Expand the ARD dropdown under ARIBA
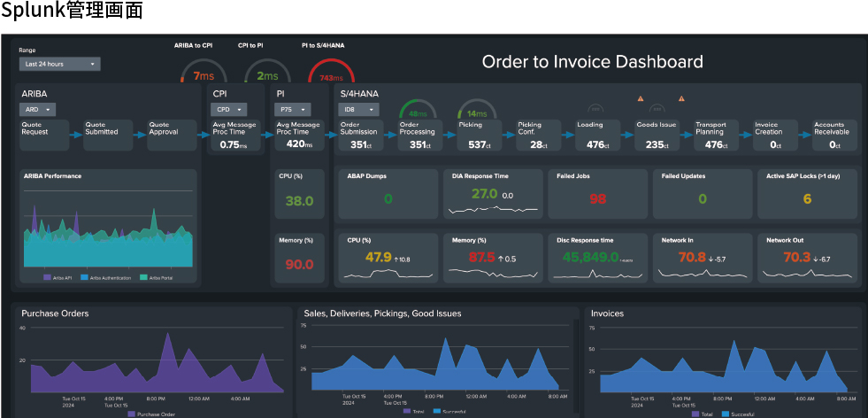868x418 pixels. 38,109
